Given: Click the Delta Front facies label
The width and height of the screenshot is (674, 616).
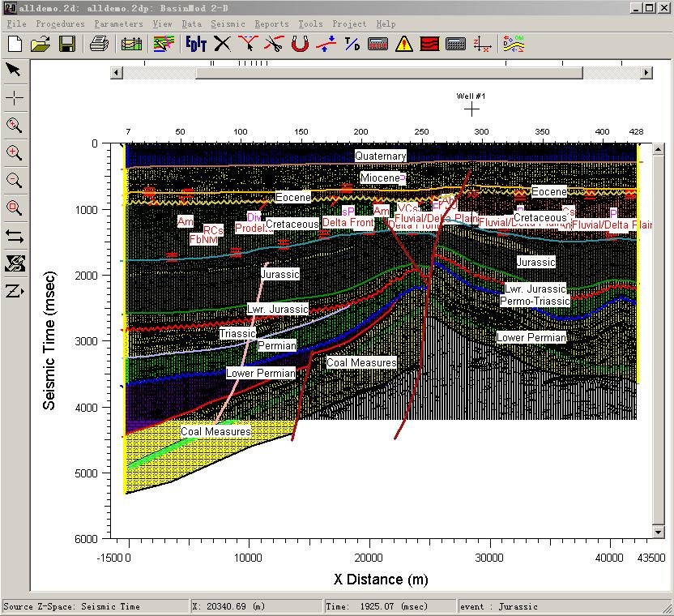Looking at the screenshot, I should 348,222.
